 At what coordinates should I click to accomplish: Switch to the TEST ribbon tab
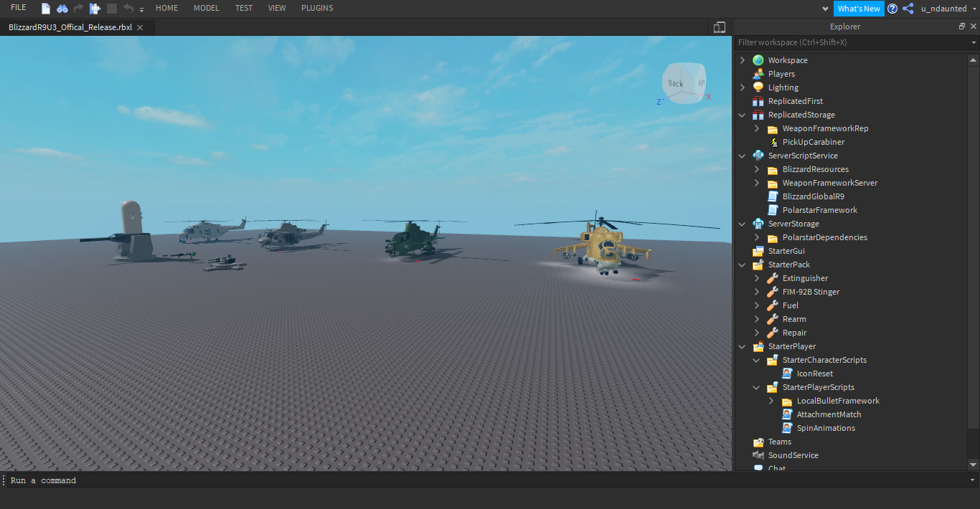tap(244, 8)
